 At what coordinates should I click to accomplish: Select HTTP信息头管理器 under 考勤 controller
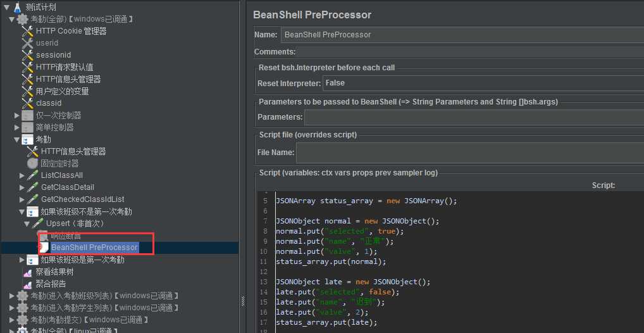coord(73,151)
